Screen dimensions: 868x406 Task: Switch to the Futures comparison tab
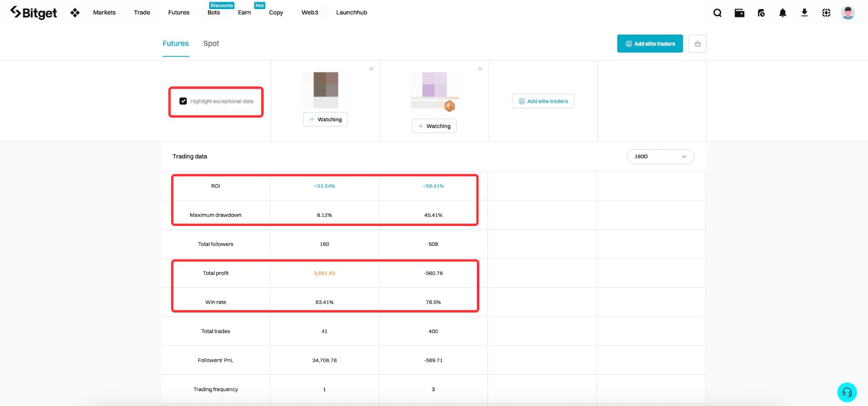[176, 43]
